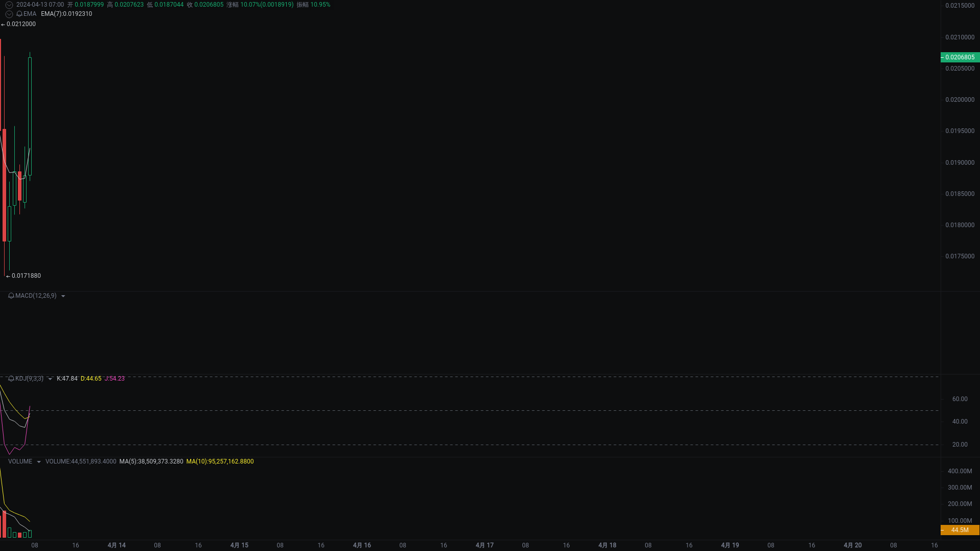Click the green current price tag 0.0206805
Image resolution: width=980 pixels, height=551 pixels.
pos(960,57)
